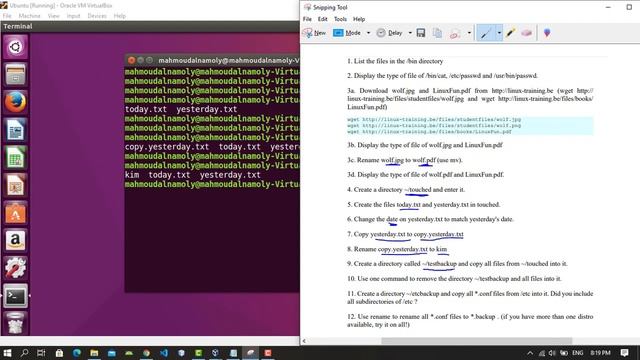
Task: Open the ENG language indicator
Action: 578,353
